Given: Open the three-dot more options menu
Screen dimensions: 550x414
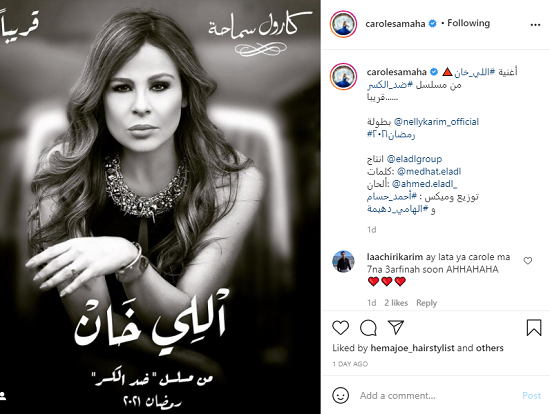Looking at the screenshot, I should [535, 25].
